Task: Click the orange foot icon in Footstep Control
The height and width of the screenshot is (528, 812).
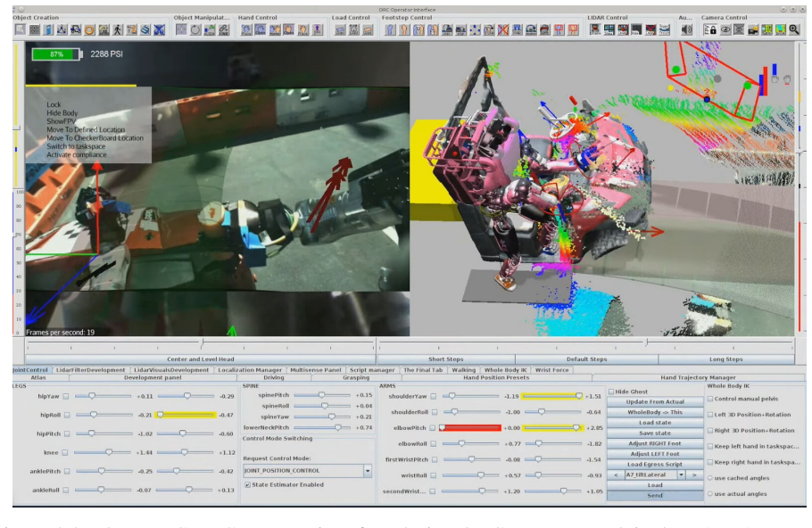Action: point(403,29)
